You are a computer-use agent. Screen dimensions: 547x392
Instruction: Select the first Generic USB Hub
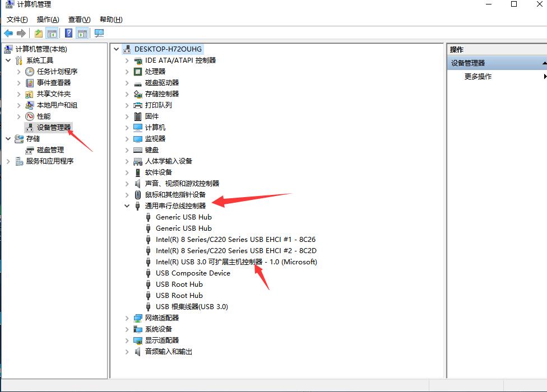tap(183, 217)
